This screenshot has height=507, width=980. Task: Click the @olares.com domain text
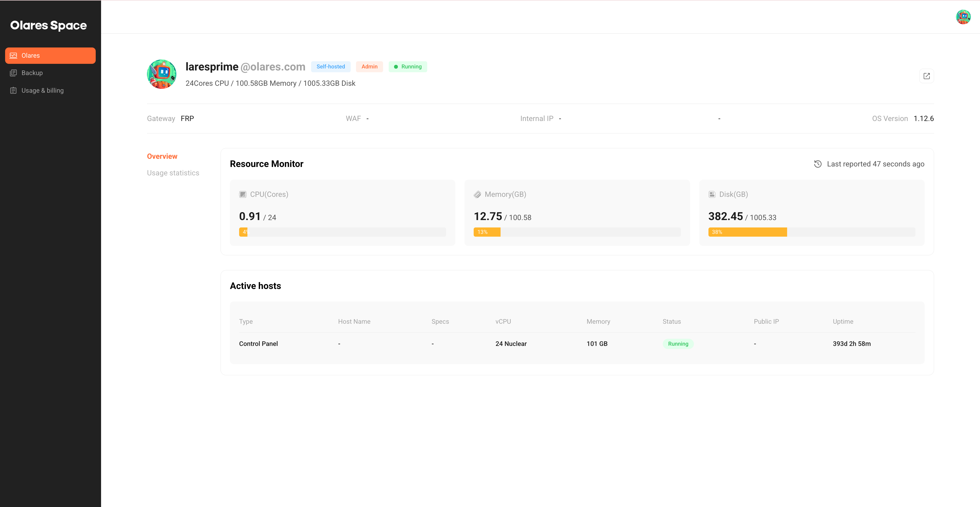[x=273, y=67]
